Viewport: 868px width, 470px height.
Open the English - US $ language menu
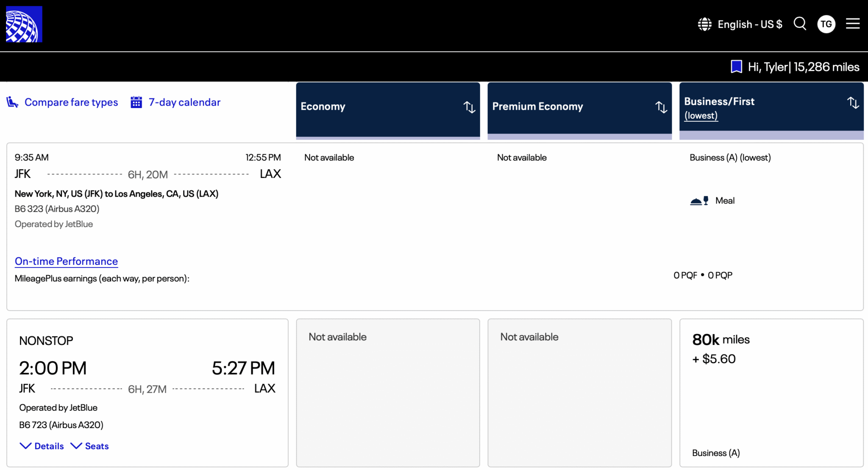[x=750, y=24]
